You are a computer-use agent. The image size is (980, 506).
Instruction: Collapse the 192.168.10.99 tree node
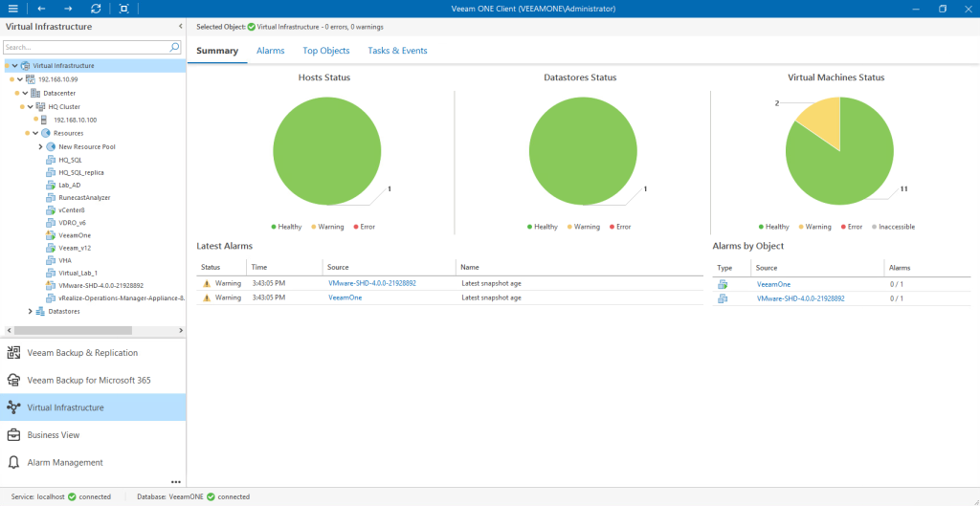20,79
